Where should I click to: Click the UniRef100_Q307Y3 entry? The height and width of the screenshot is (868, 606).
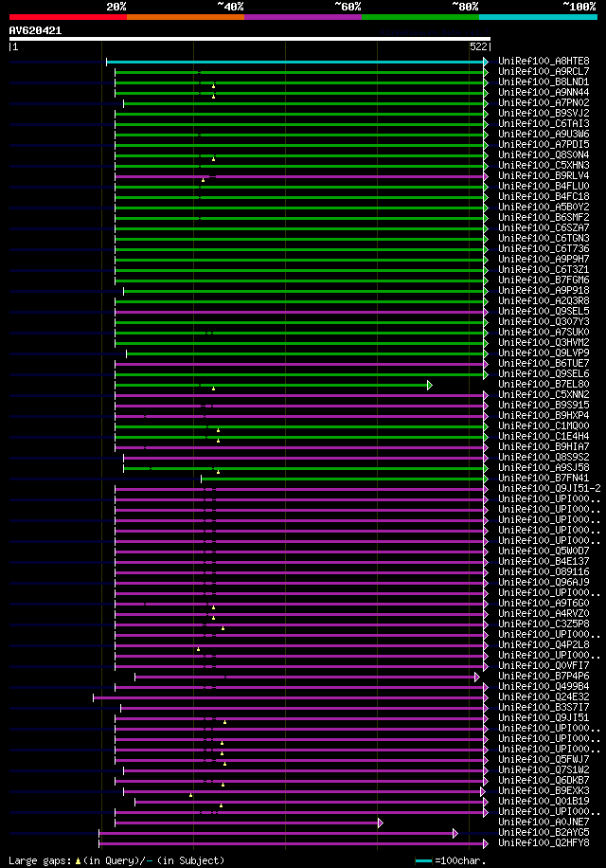tap(544, 321)
